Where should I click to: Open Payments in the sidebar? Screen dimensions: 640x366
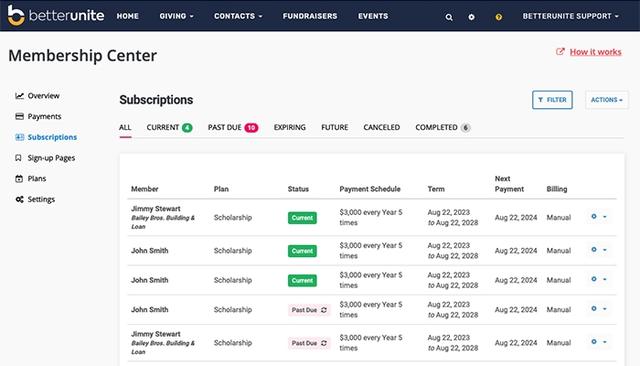44,116
